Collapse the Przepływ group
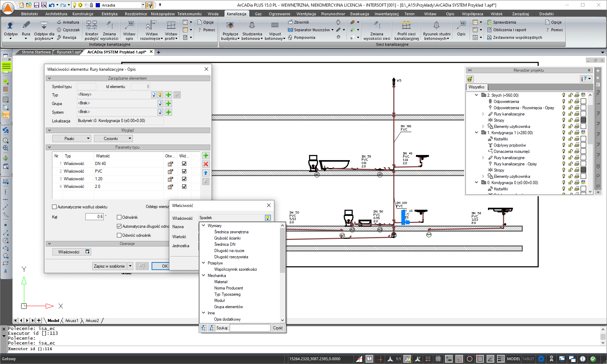The height and width of the screenshot is (364, 607). point(204,263)
